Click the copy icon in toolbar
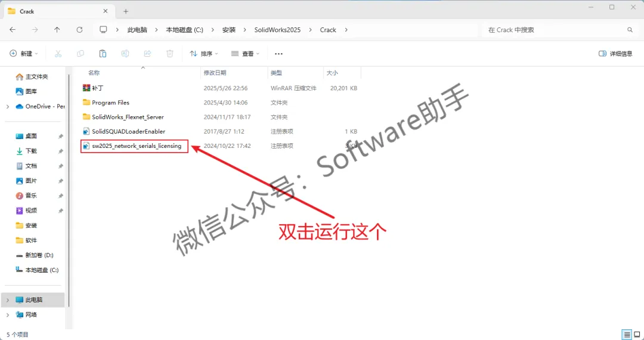This screenshot has height=340, width=644. (80, 53)
